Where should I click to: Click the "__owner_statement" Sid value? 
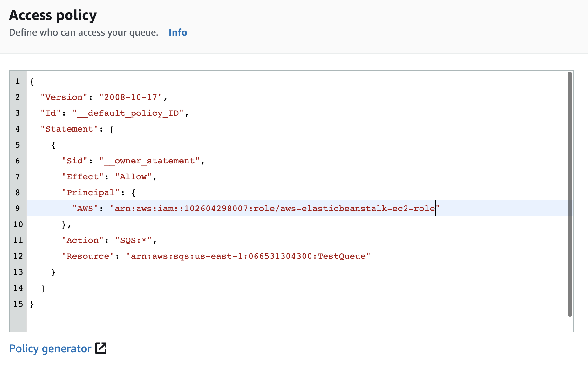149,161
